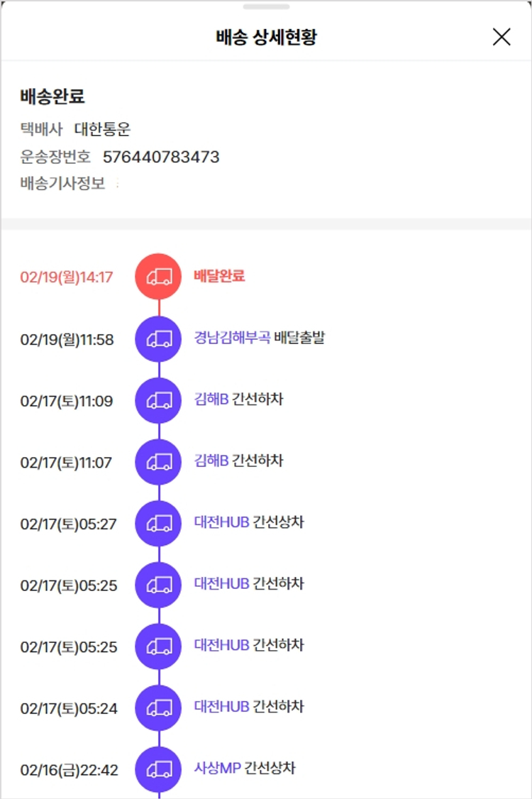Click the 02/19(월)14:17 timestamp
Screen dimensions: 532x799
pos(67,277)
